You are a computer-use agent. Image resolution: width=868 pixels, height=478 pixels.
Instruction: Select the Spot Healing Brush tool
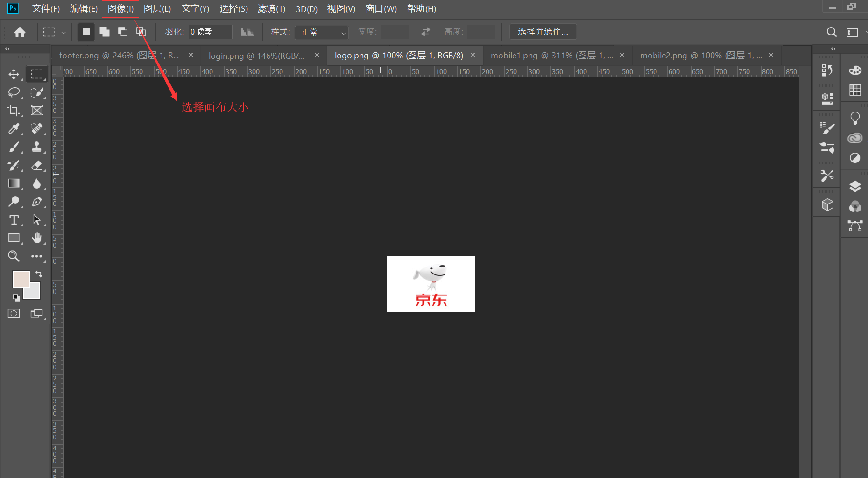click(37, 129)
